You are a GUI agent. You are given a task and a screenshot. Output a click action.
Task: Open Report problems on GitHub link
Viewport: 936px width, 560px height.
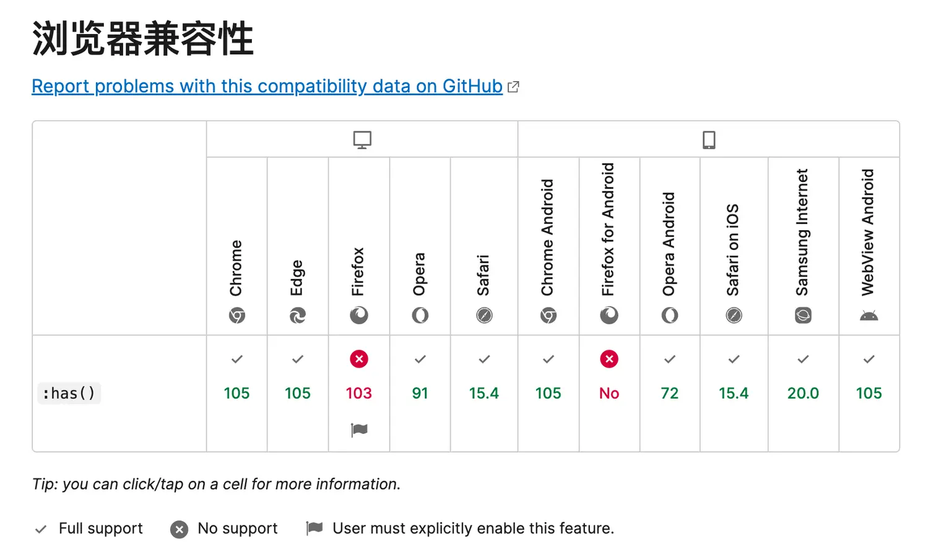pos(267,86)
